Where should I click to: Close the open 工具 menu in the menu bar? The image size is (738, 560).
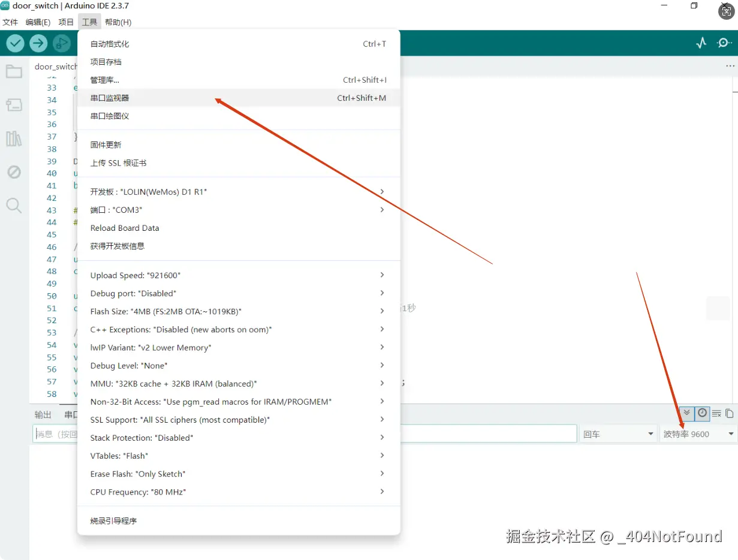89,22
